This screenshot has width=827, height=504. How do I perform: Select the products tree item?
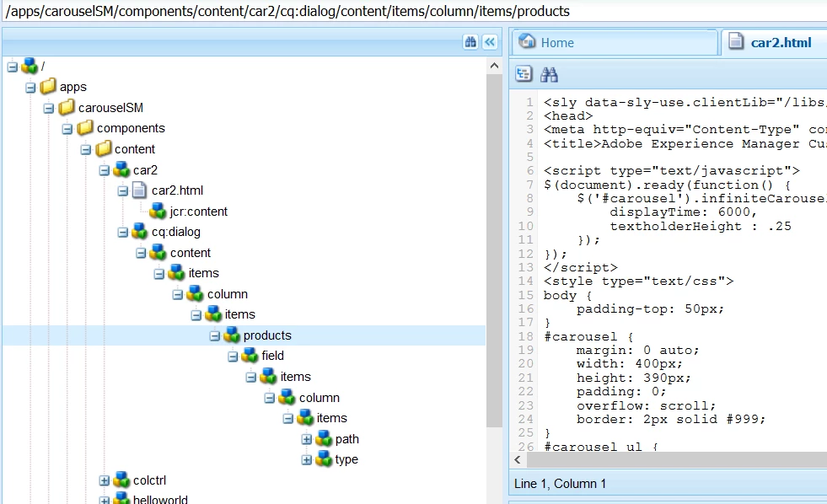pos(267,335)
